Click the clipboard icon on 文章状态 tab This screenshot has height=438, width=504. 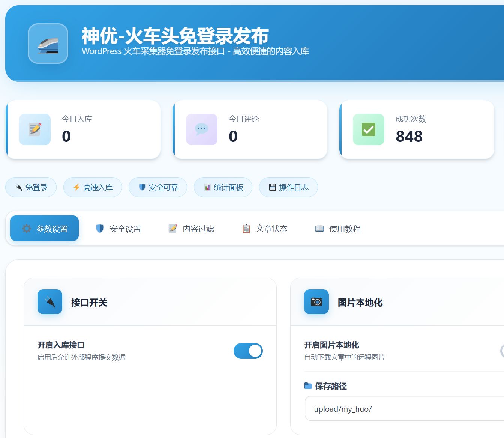click(246, 229)
